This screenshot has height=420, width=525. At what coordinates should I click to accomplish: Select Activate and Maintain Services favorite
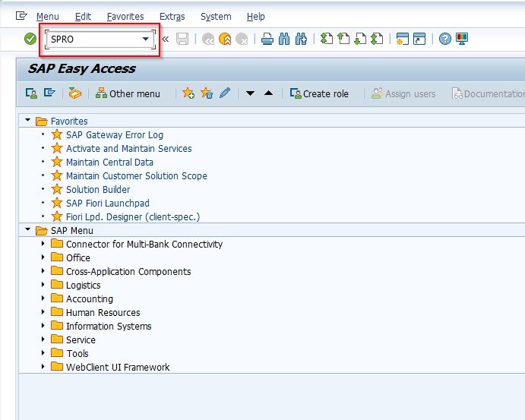(129, 149)
